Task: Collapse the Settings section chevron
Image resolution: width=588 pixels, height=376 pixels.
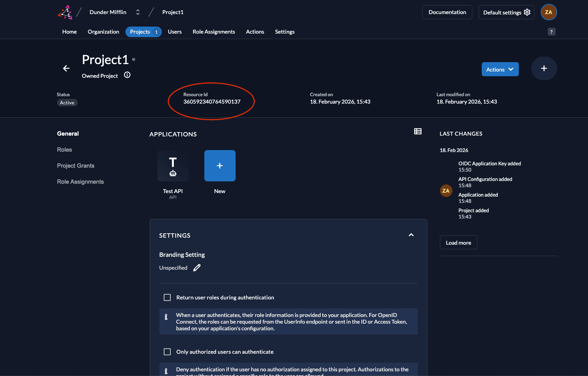Action: point(411,235)
